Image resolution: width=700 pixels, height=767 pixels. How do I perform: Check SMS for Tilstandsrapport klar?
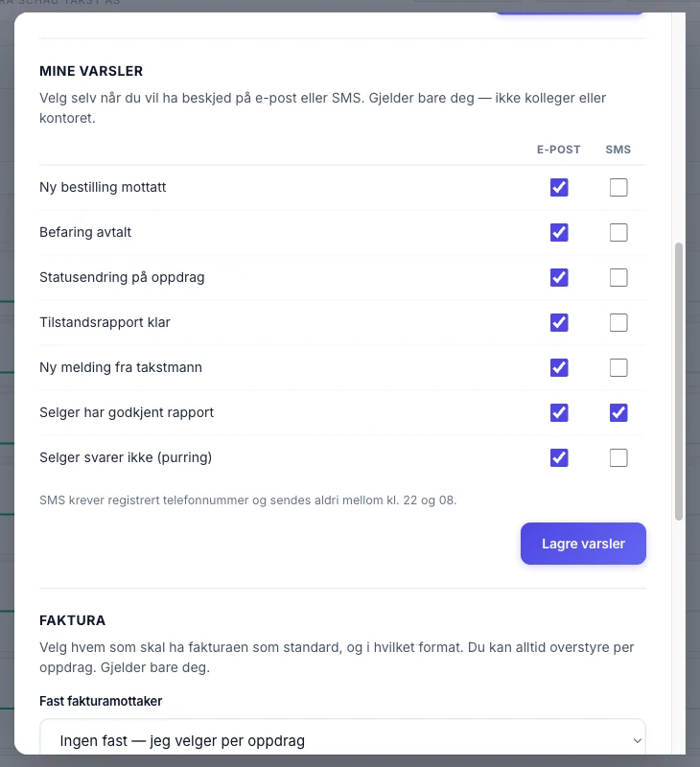618,322
